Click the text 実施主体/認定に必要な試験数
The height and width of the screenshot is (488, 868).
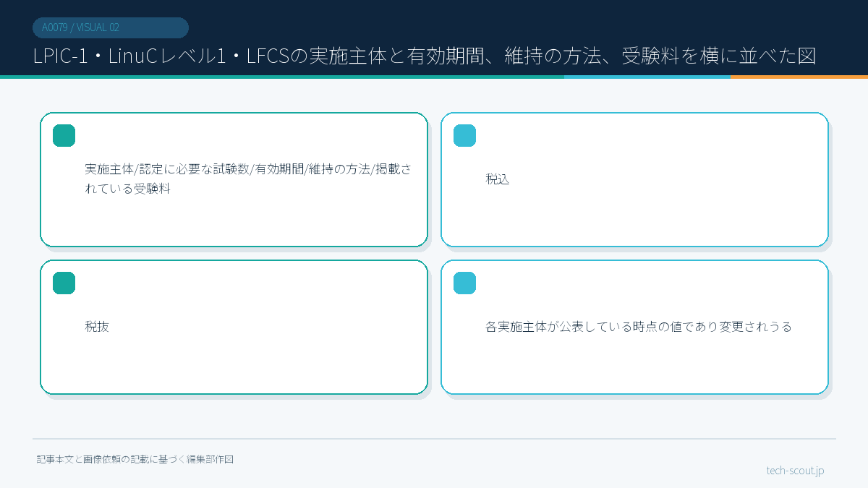click(168, 168)
